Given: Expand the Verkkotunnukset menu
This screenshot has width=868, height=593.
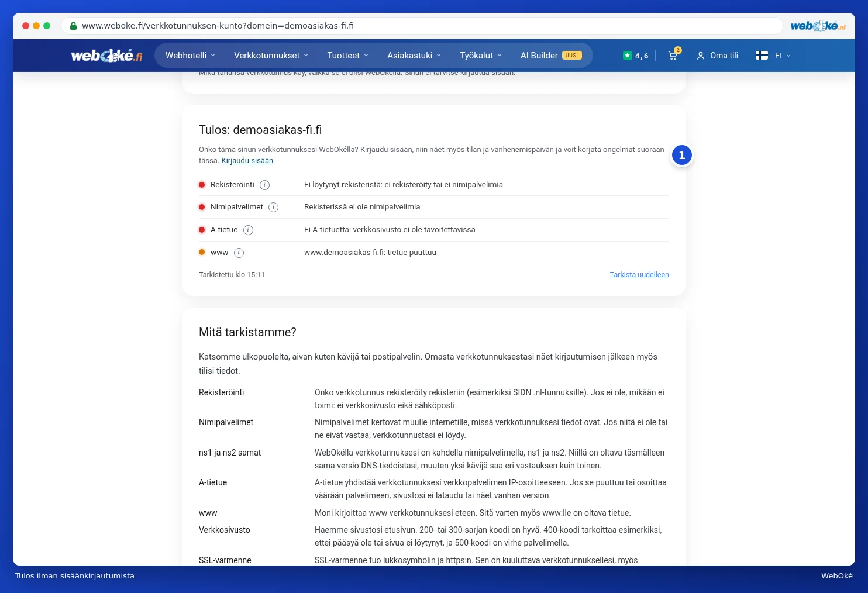Looking at the screenshot, I should click(x=271, y=56).
